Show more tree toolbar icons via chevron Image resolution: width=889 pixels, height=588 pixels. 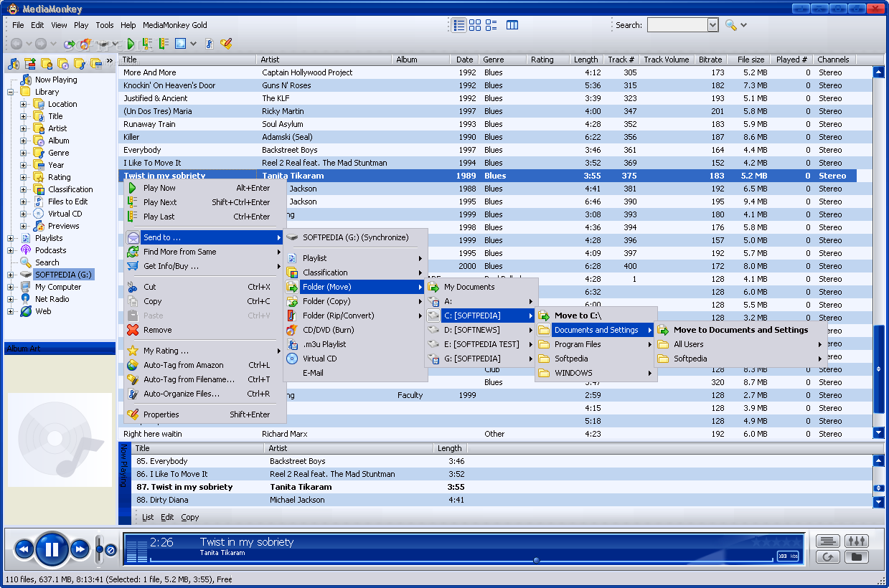tap(109, 62)
